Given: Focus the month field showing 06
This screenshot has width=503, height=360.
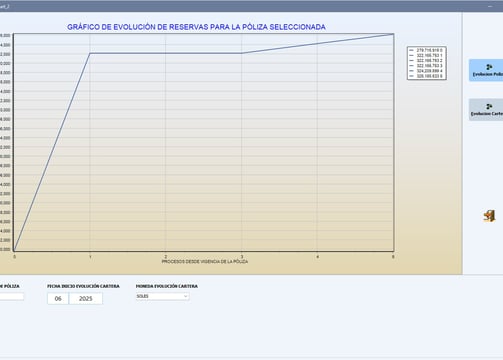Looking at the screenshot, I should [58, 299].
